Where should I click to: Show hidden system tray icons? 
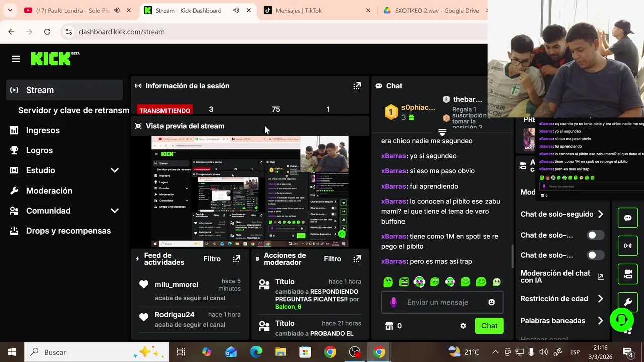pyautogui.click(x=495, y=352)
